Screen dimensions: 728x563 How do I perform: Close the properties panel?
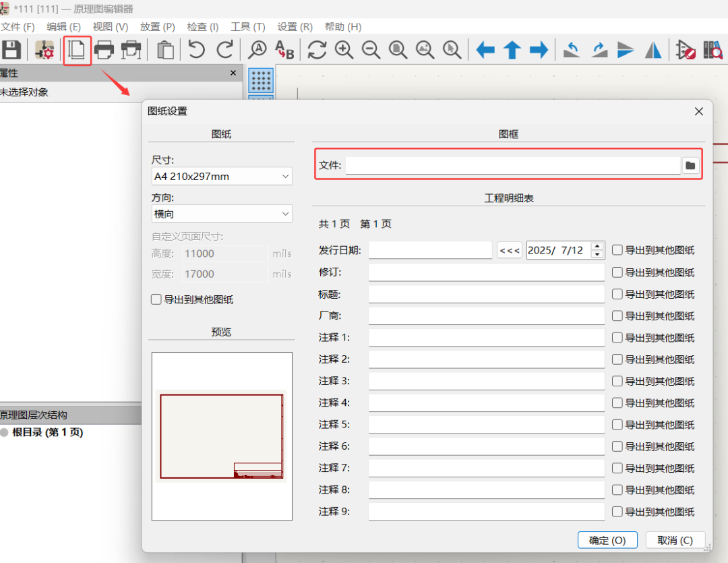[x=233, y=73]
